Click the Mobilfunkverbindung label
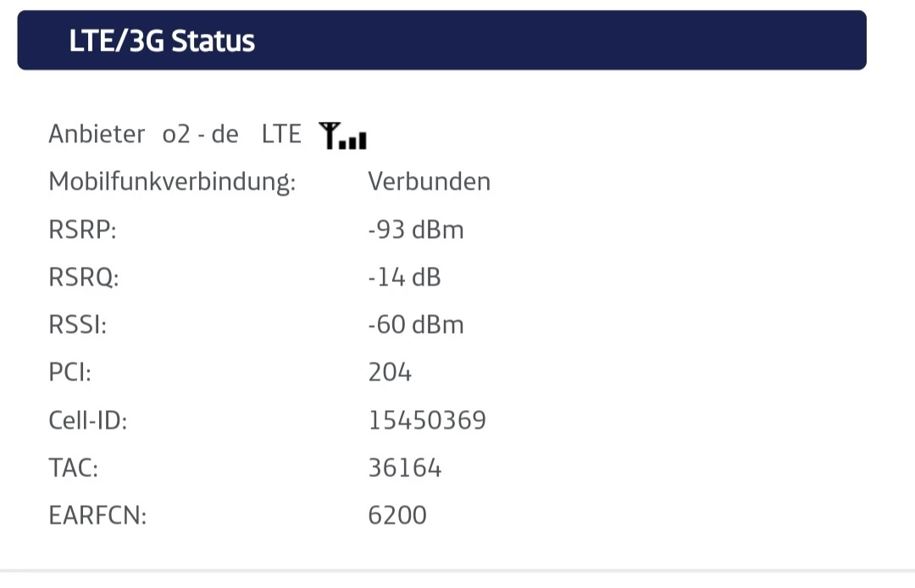 point(172,182)
